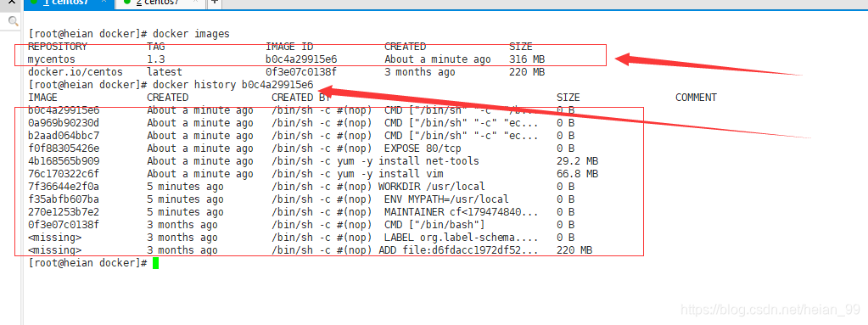Click the "LABEL org.label-schema...." entry
The height and width of the screenshot is (325, 868).
pos(462,238)
